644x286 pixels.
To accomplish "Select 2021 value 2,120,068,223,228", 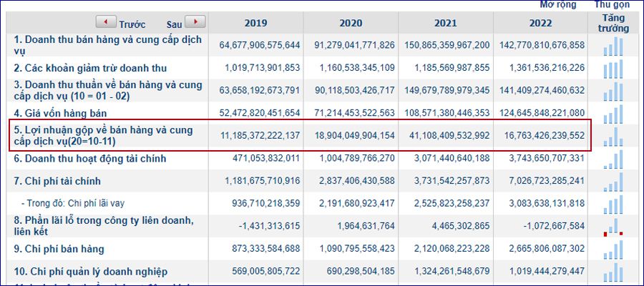I will coord(452,249).
